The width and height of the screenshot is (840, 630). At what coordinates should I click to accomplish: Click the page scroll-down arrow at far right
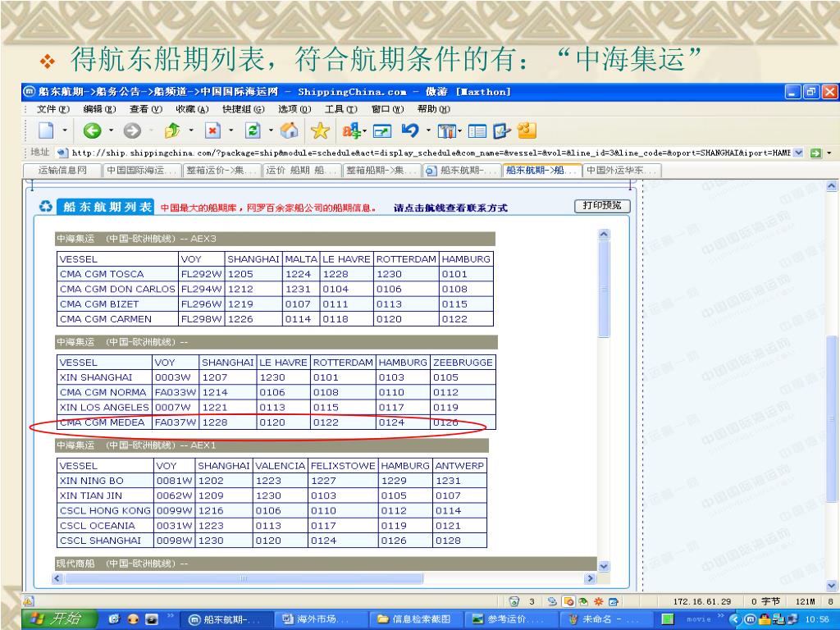pyautogui.click(x=832, y=586)
